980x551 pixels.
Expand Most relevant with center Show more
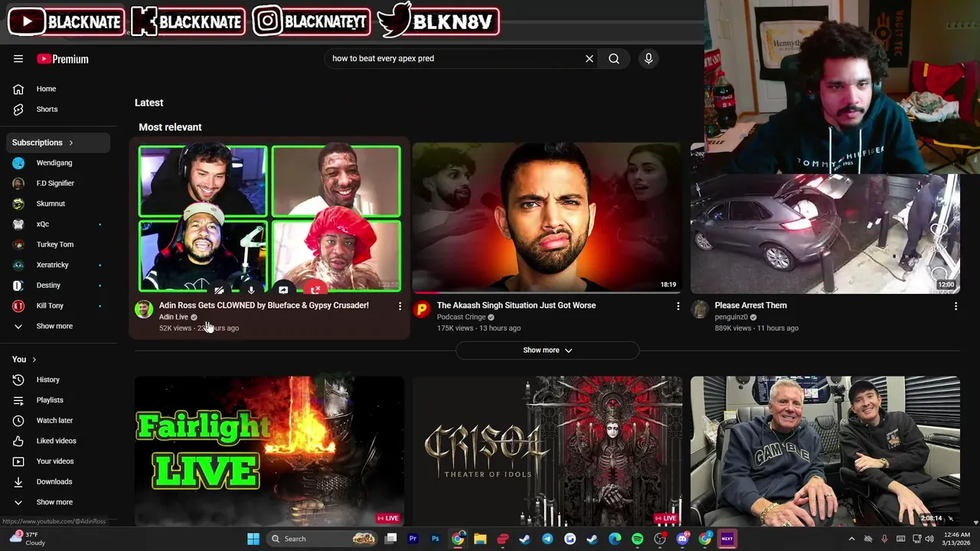click(547, 350)
